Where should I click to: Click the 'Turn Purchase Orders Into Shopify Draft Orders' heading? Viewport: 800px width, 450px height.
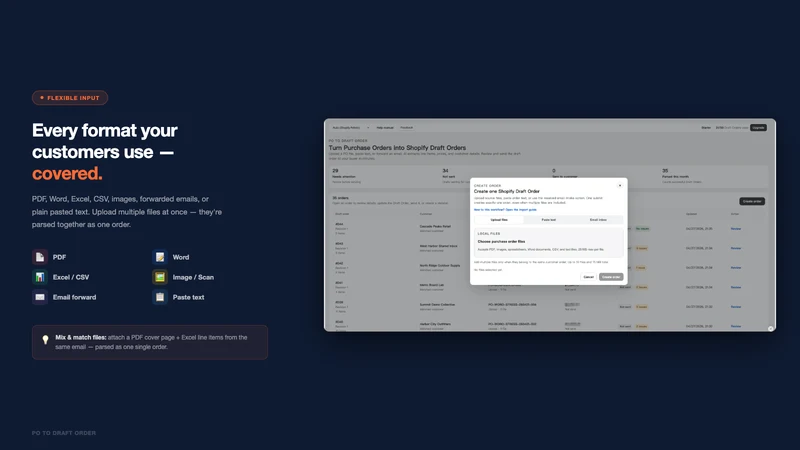pos(397,148)
